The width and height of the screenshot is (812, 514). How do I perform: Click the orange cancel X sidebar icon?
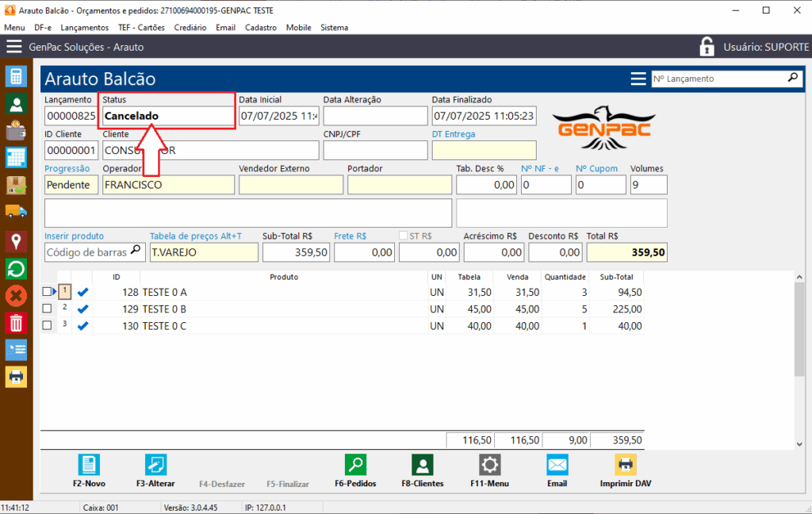[16, 296]
